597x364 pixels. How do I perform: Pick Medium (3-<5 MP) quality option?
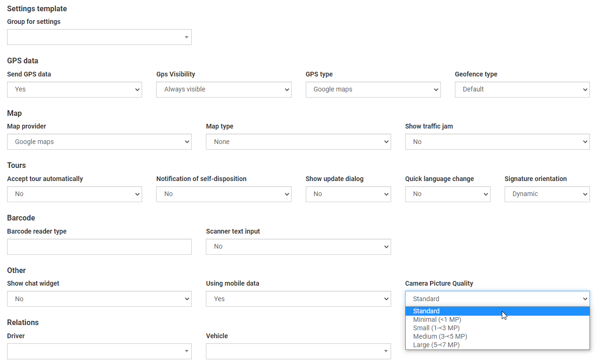click(439, 336)
